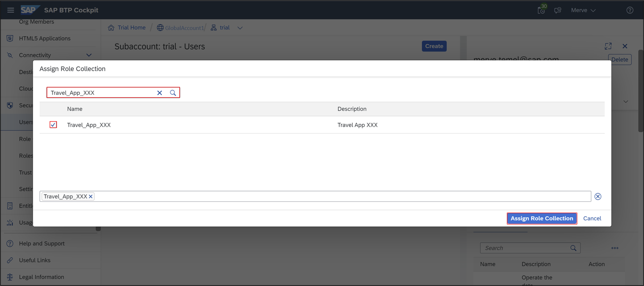Image resolution: width=644 pixels, height=286 pixels.
Task: Click the Action column header in panel
Action: [597, 264]
